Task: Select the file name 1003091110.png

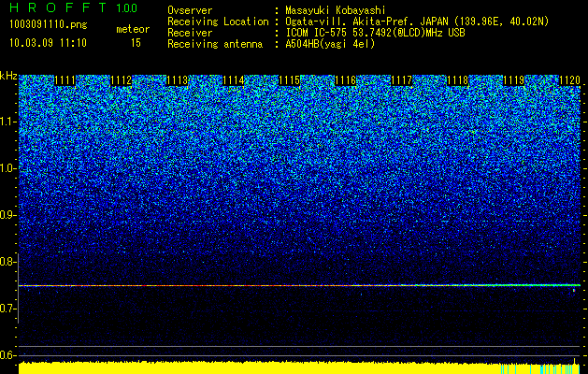Action: 49,25
